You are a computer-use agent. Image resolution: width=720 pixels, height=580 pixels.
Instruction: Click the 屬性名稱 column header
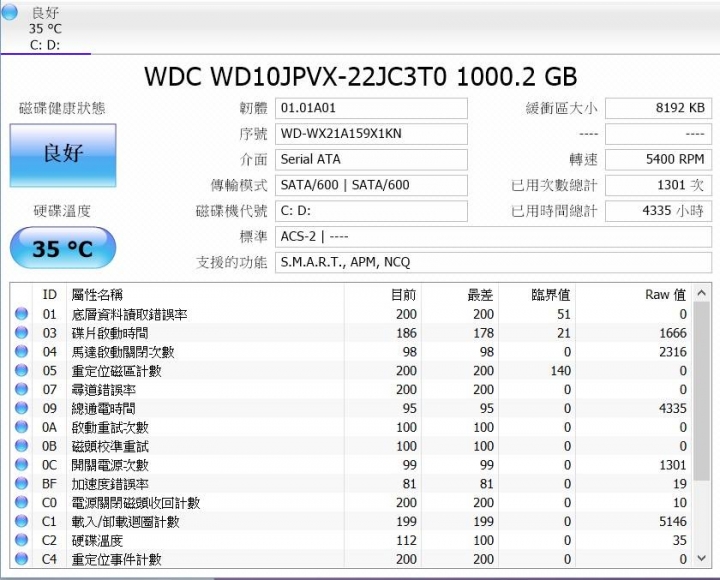[x=205, y=295]
